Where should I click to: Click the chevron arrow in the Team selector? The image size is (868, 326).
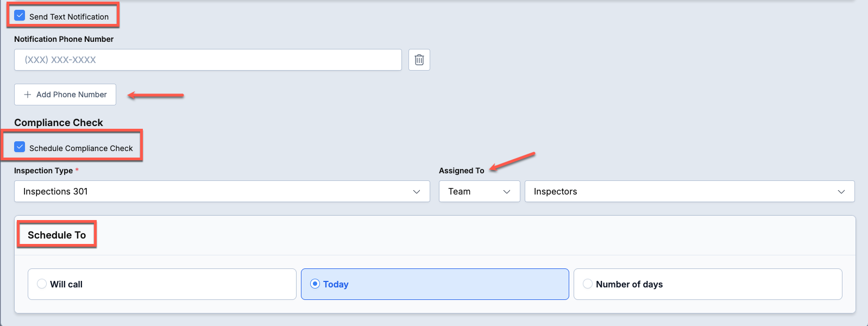[507, 192]
